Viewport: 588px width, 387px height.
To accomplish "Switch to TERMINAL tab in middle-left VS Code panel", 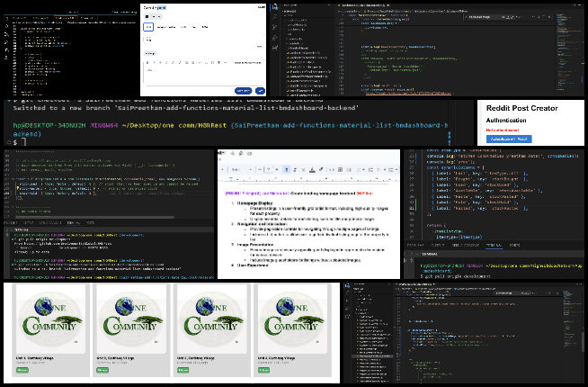I will point(73,222).
